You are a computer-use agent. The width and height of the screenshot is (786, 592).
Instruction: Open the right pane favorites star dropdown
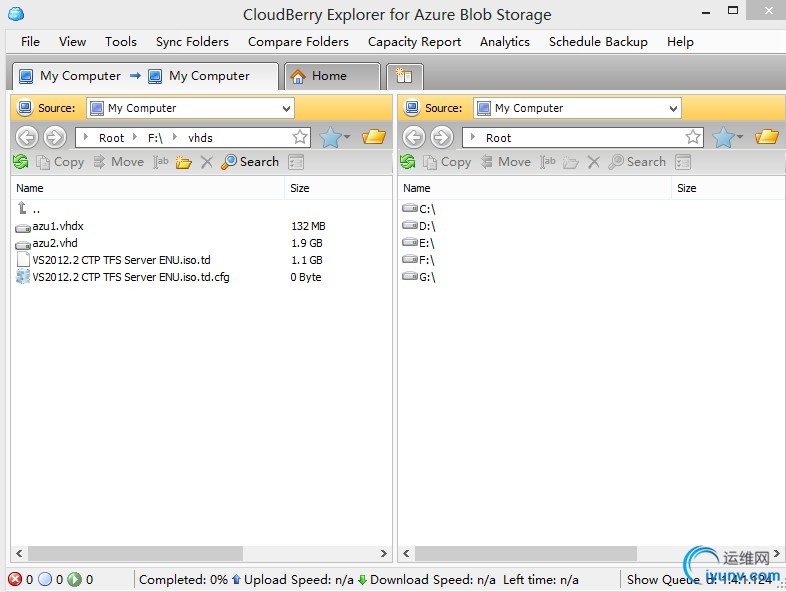(728, 137)
